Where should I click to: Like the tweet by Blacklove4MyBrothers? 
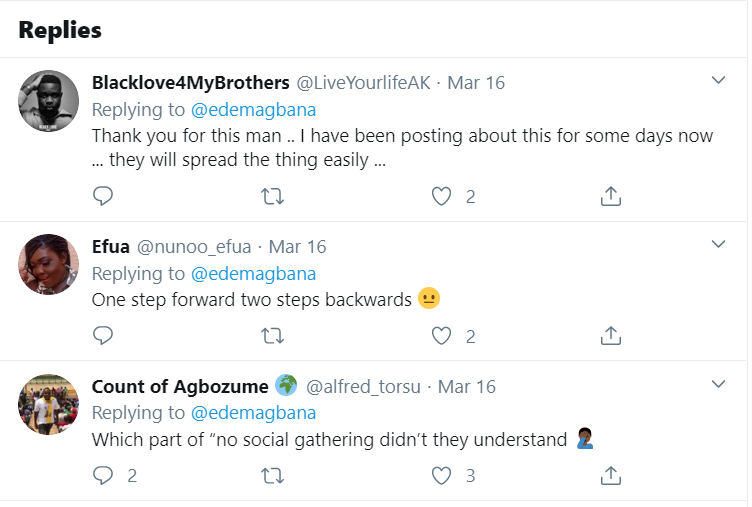pos(441,197)
